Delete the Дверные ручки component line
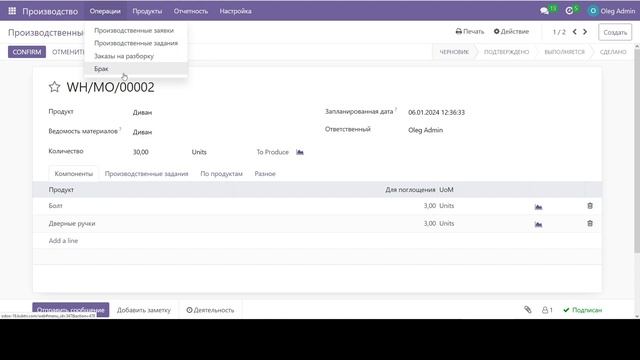This screenshot has height=360, width=640. [590, 223]
